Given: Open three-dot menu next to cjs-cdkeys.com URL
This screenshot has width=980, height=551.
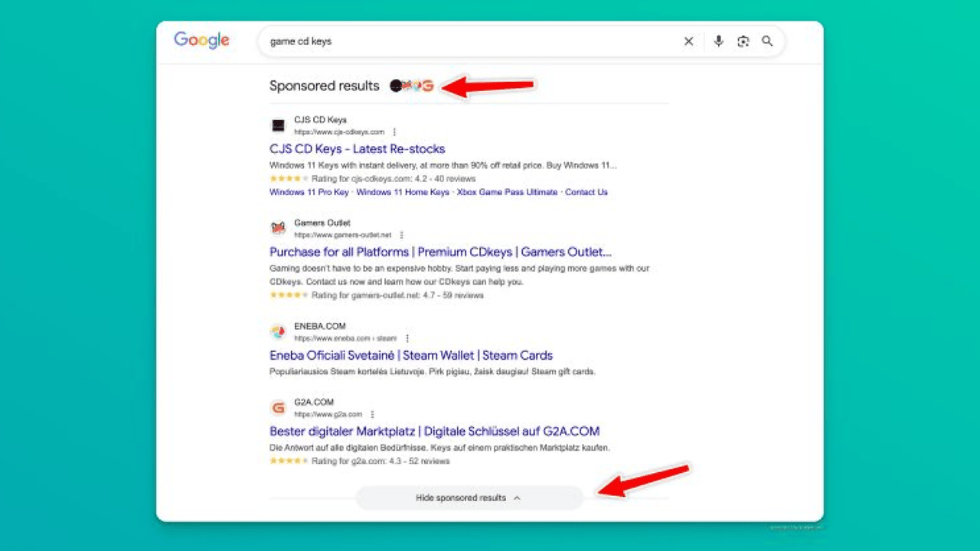Looking at the screenshot, I should (x=394, y=132).
